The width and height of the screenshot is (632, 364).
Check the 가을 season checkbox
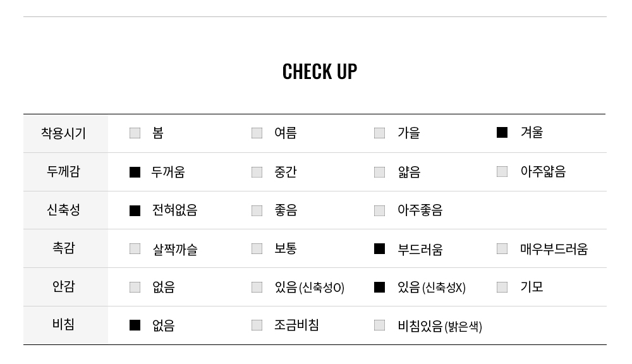[379, 133]
